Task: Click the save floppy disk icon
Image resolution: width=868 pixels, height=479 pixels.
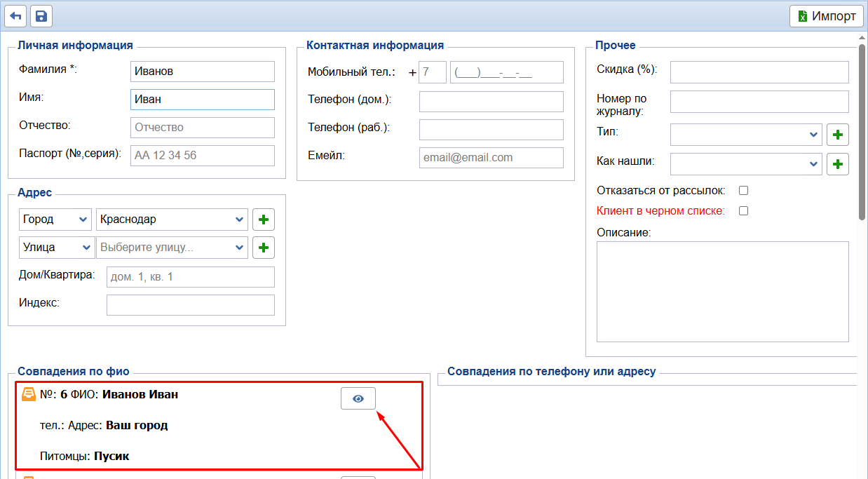Action: click(41, 16)
